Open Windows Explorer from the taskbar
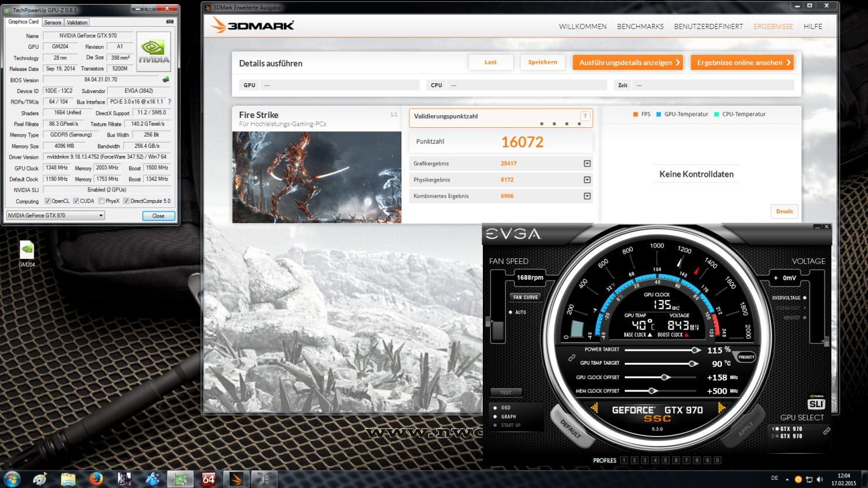The width and height of the screenshot is (868, 488). 68,479
